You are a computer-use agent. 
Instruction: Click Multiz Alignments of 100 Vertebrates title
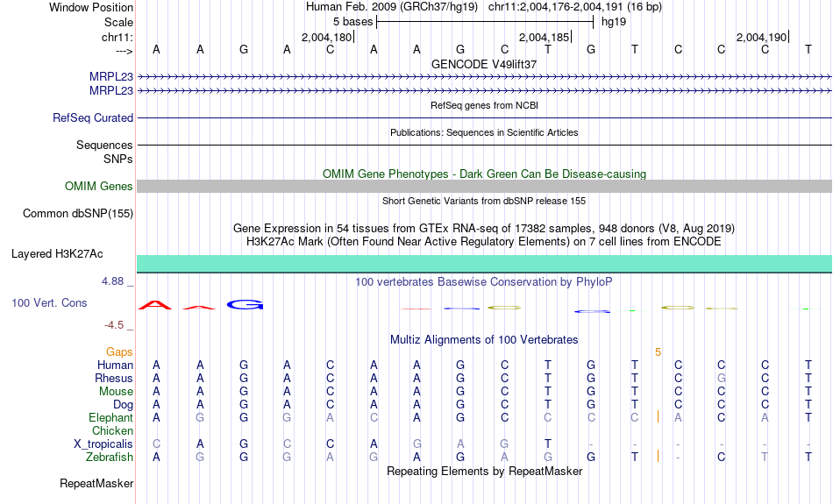click(484, 339)
